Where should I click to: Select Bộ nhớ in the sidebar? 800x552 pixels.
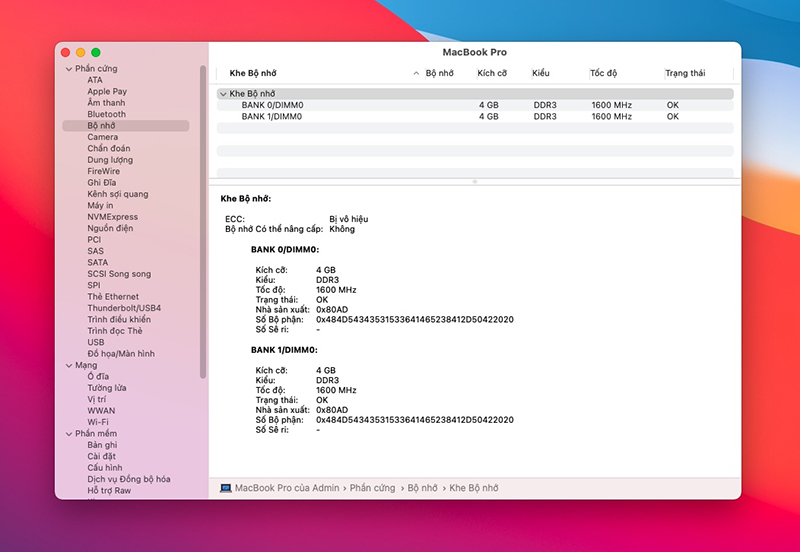click(x=126, y=126)
